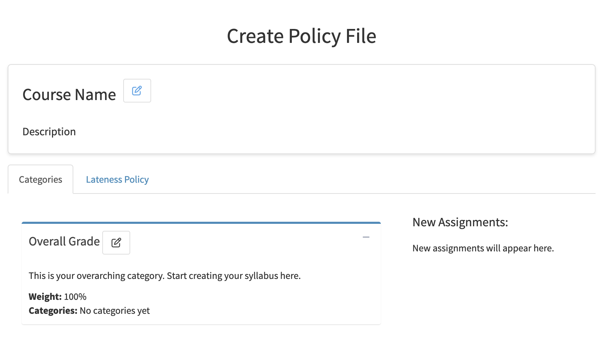This screenshot has width=606, height=364.
Task: Switch to the Lateness Policy tab
Action: [117, 180]
